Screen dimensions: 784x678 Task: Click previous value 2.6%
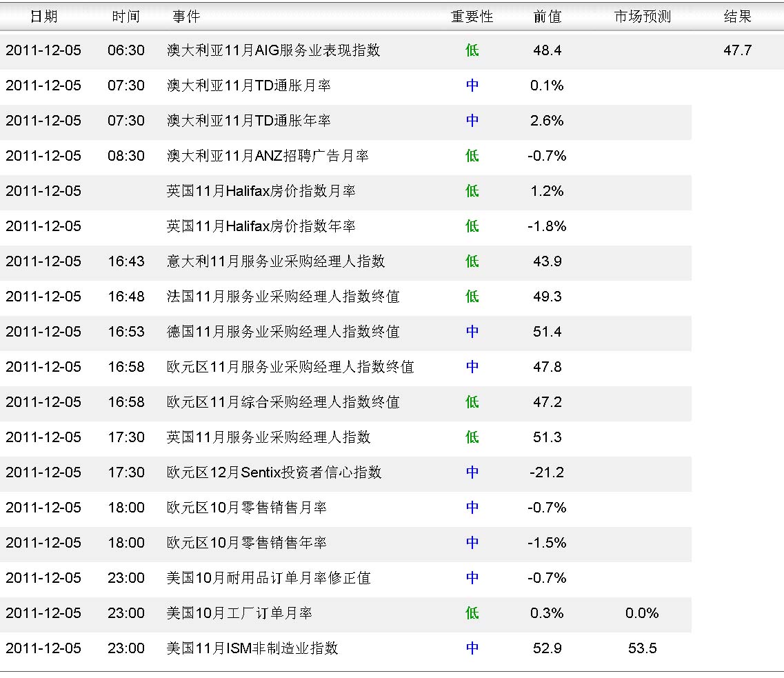[547, 121]
